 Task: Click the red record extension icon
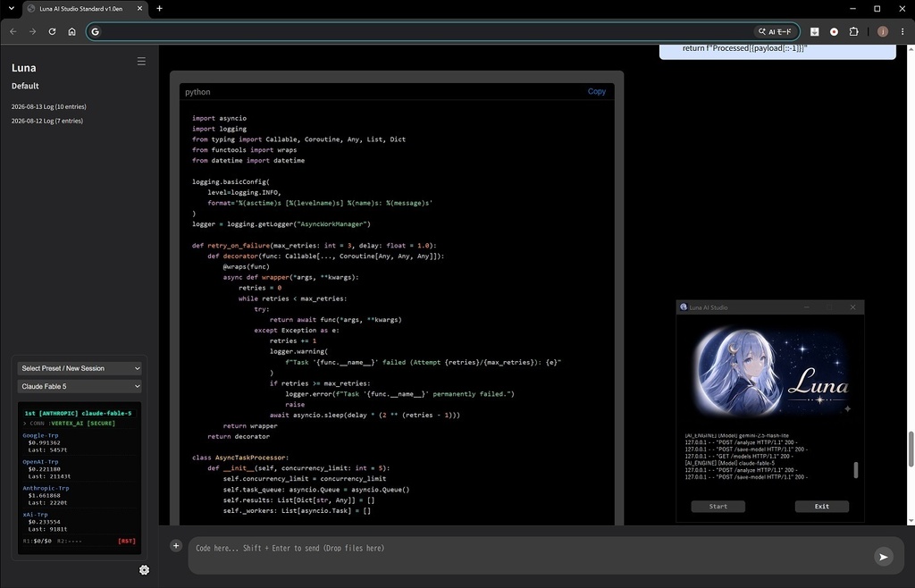pos(834,31)
